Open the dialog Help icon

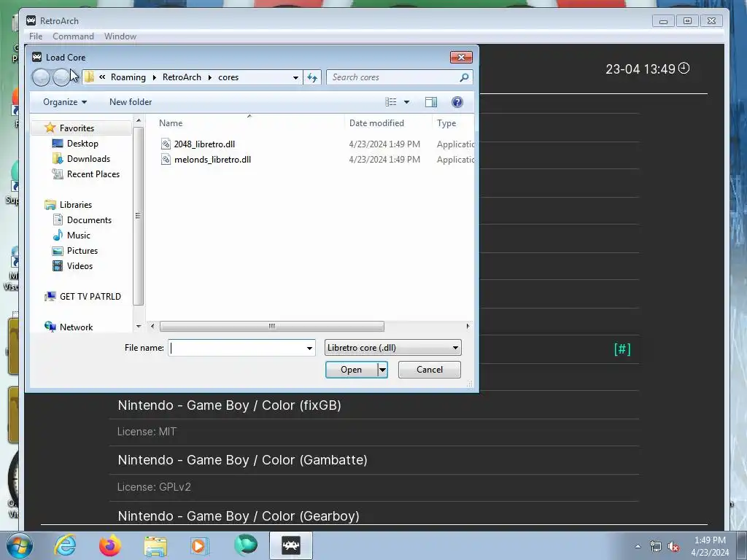click(457, 102)
